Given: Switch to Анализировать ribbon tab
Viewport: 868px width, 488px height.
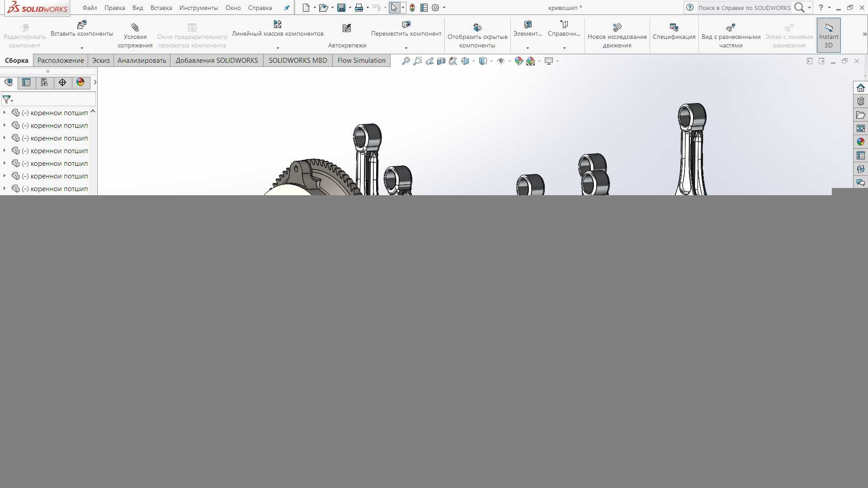Looking at the screenshot, I should [142, 61].
